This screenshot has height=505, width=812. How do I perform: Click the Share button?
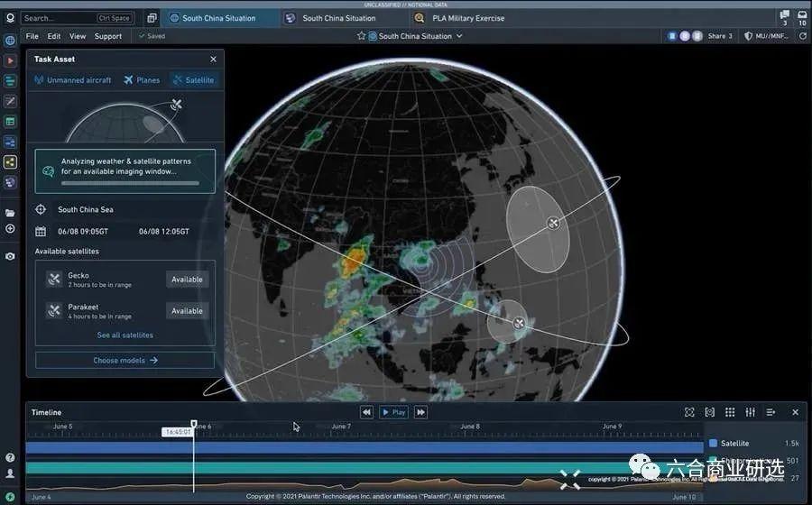(720, 36)
